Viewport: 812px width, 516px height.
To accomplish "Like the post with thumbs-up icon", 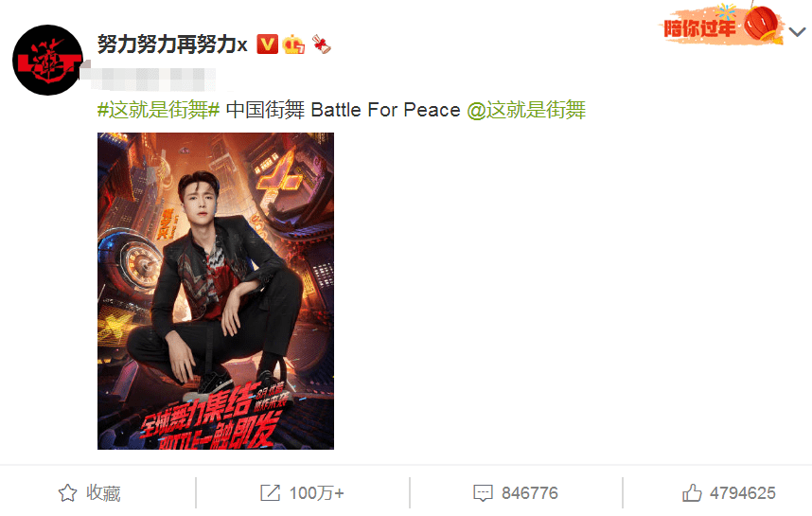I will [x=692, y=492].
